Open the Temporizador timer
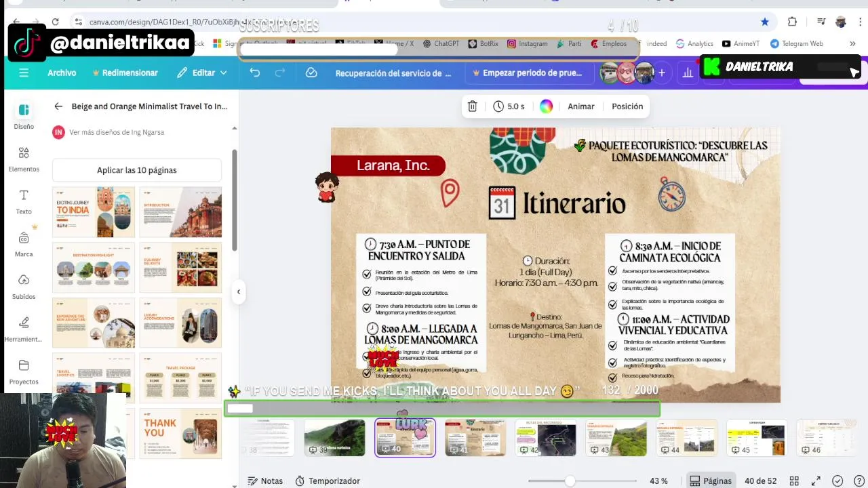 tap(328, 481)
